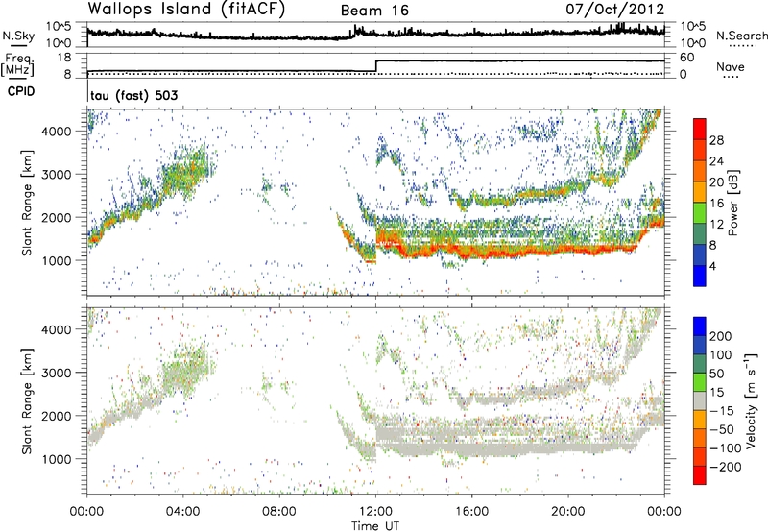
Task: Click the "08:00" time axis label
Action: [279, 512]
